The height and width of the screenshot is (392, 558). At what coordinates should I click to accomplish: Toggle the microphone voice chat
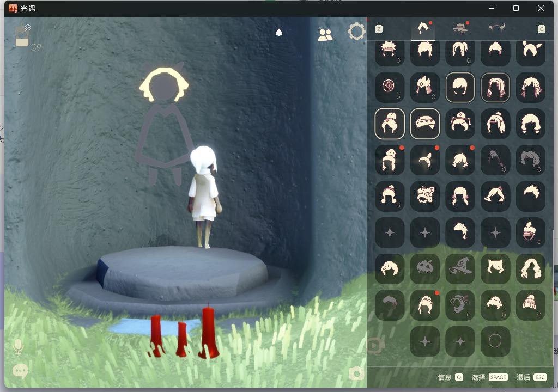tap(18, 347)
